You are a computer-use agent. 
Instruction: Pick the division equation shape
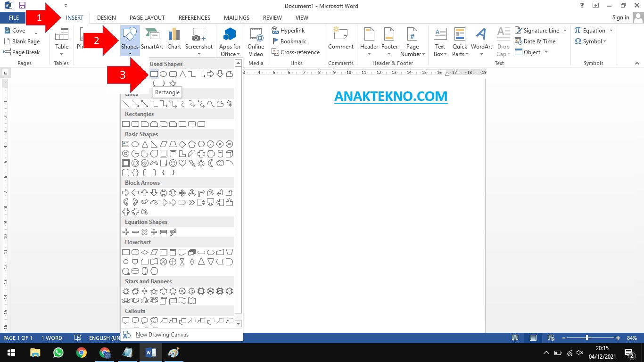pyautogui.click(x=154, y=232)
